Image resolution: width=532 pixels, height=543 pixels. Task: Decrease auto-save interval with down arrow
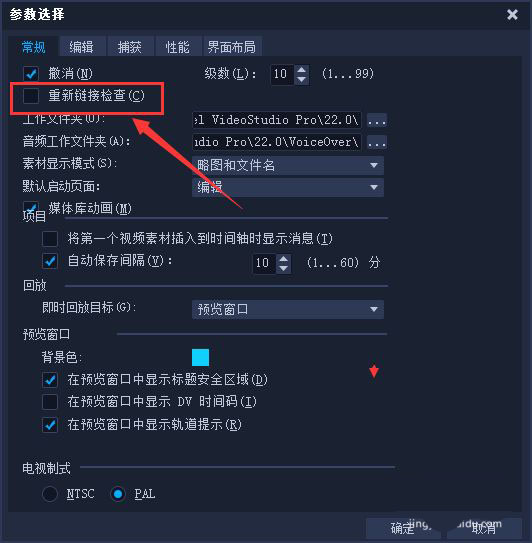pyautogui.click(x=283, y=268)
